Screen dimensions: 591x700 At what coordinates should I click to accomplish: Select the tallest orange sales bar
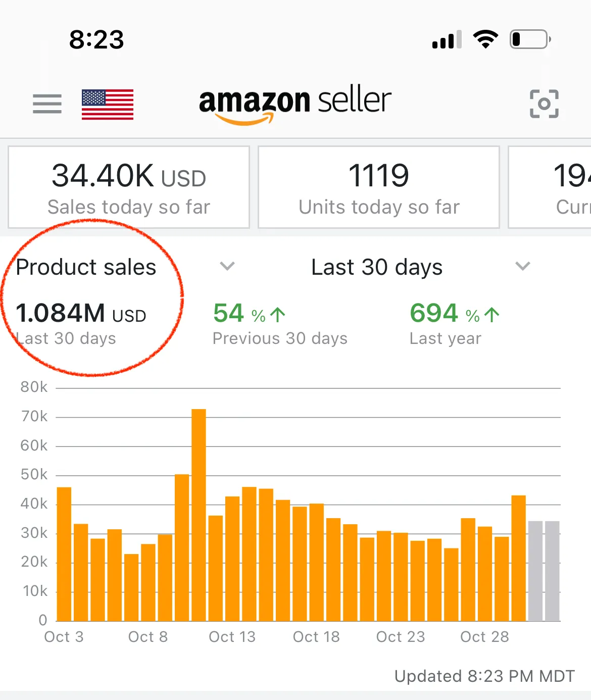coord(199,514)
